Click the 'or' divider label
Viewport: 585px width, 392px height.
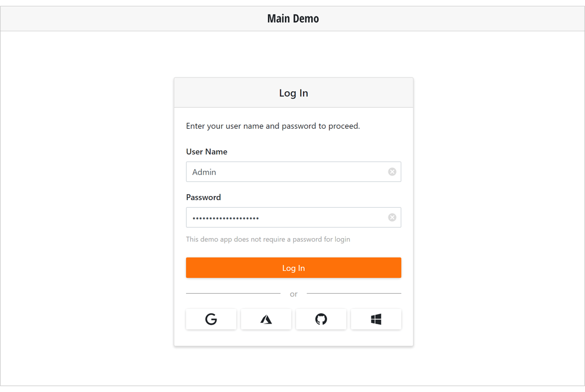click(x=294, y=294)
